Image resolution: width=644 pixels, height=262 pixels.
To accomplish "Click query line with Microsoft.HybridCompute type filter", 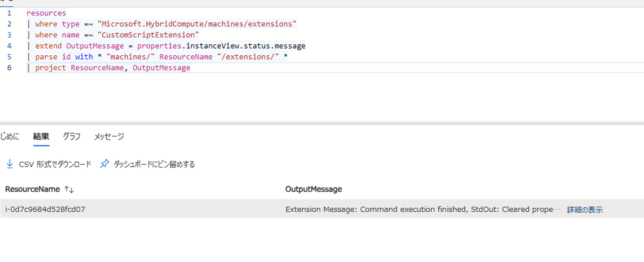I will coord(162,24).
